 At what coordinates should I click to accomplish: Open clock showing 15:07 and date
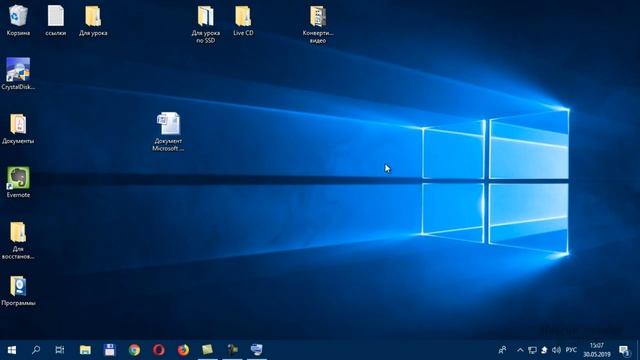tap(596, 350)
